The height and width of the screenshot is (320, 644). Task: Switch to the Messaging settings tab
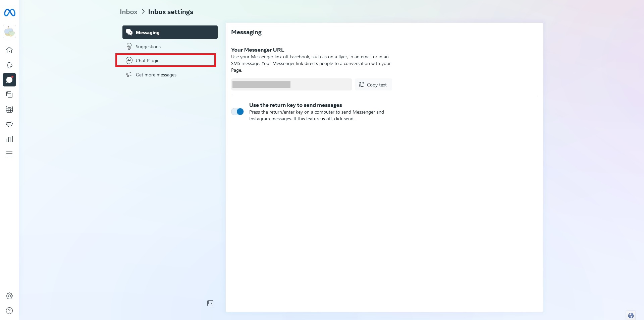point(170,32)
